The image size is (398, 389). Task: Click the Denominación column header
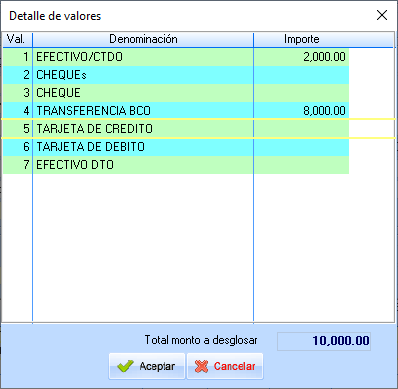(143, 39)
